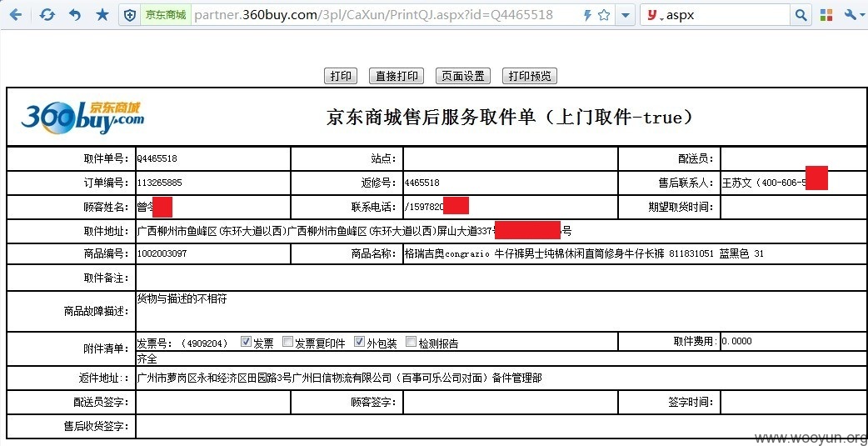Click the 售后收货签字 label
This screenshot has height=446, width=868.
click(97, 427)
